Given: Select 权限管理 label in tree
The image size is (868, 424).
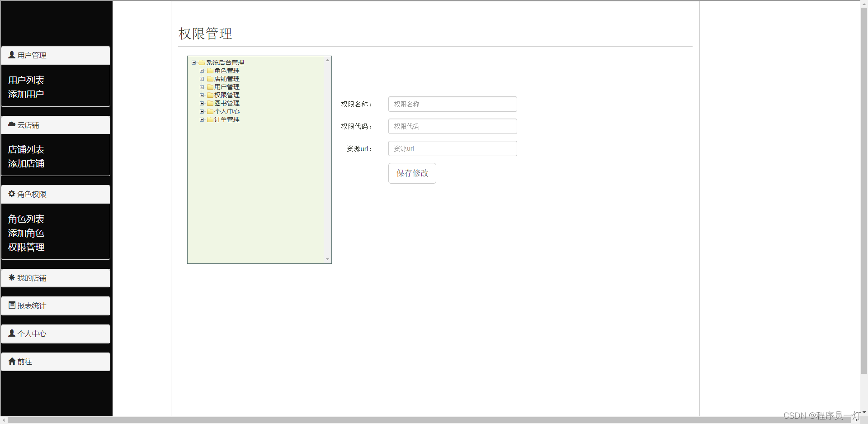Looking at the screenshot, I should pos(227,95).
